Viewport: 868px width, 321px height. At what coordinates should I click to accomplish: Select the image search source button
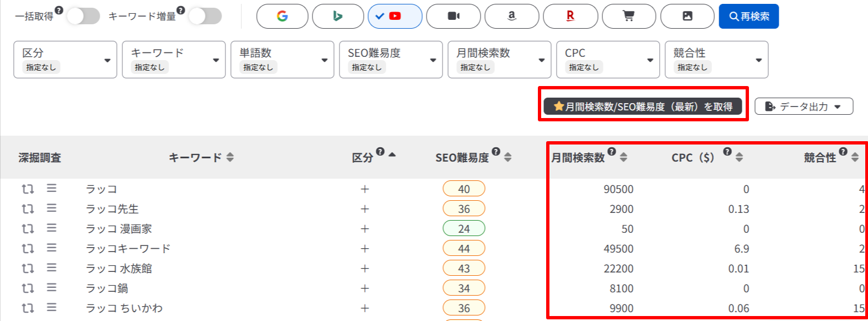(x=687, y=17)
